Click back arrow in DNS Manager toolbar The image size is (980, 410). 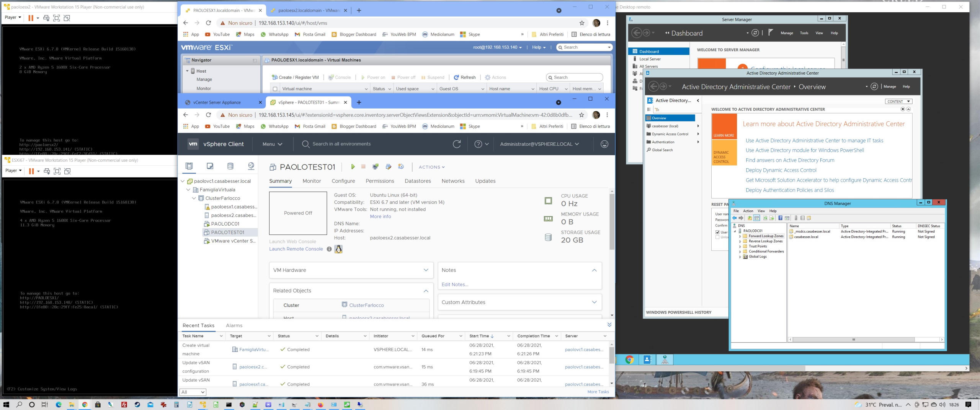(734, 218)
